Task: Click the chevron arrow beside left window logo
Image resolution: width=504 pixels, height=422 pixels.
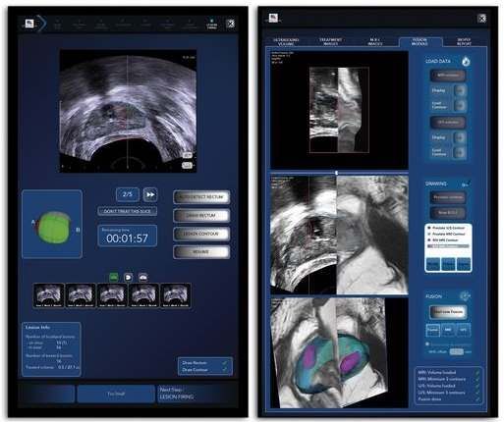Action: (x=41, y=24)
